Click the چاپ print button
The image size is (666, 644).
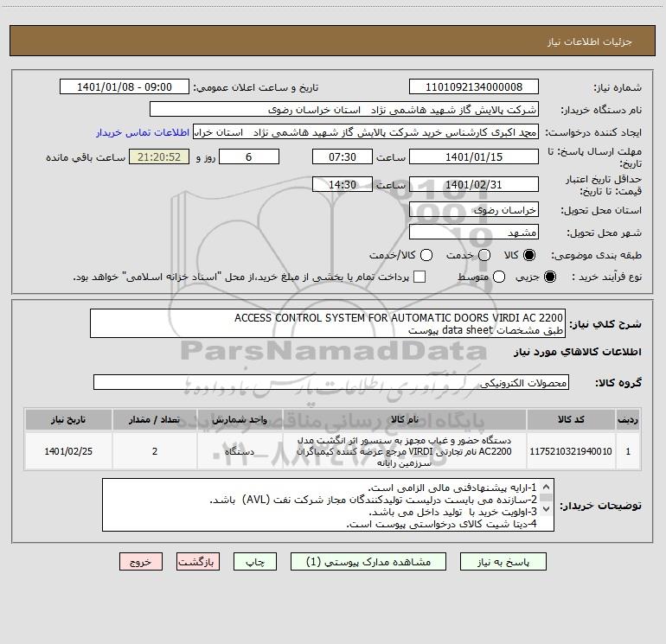point(255,562)
